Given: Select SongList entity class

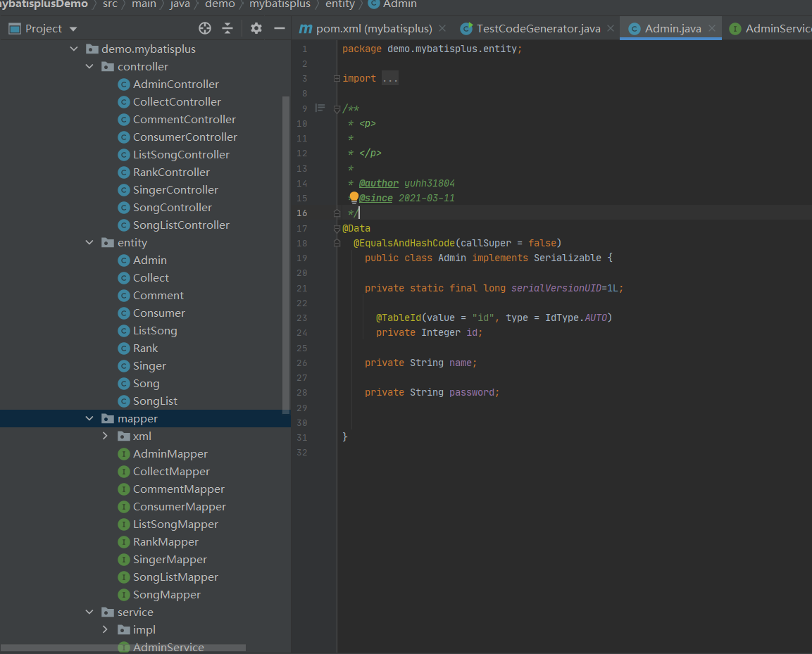Looking at the screenshot, I should (x=155, y=401).
